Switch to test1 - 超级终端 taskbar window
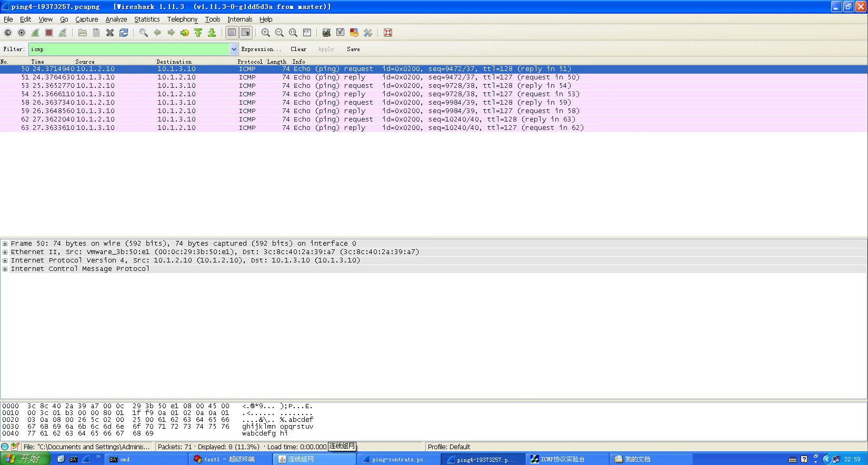868x465 pixels. pos(231,459)
